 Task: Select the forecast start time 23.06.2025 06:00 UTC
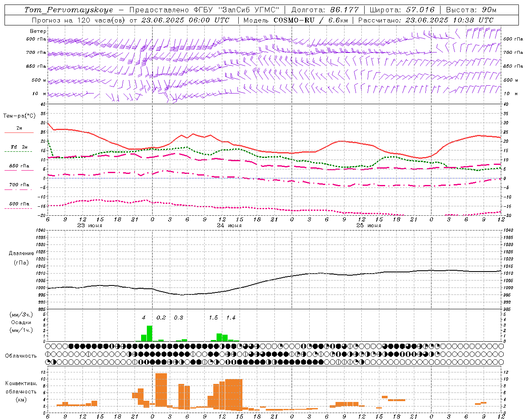(185, 20)
